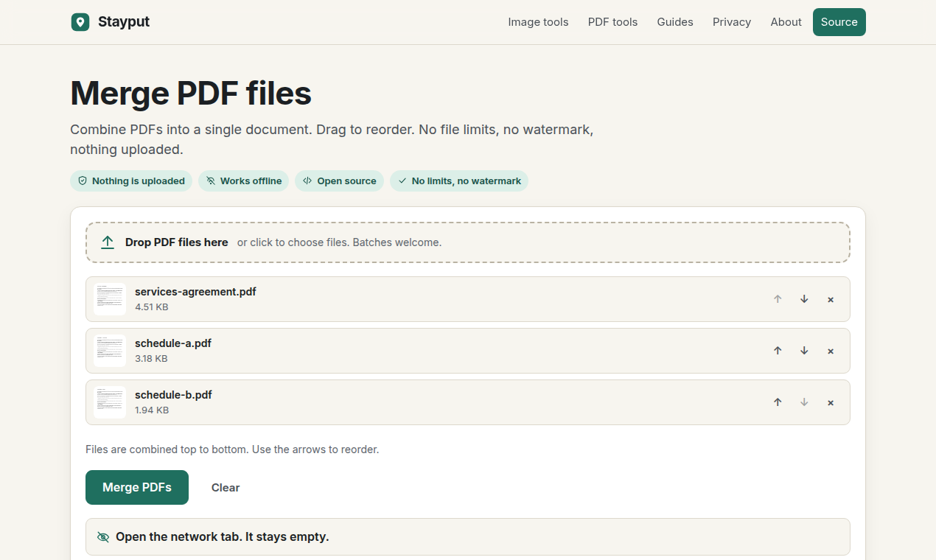Click the Source button in header
The width and height of the screenshot is (936, 560).
click(x=839, y=22)
